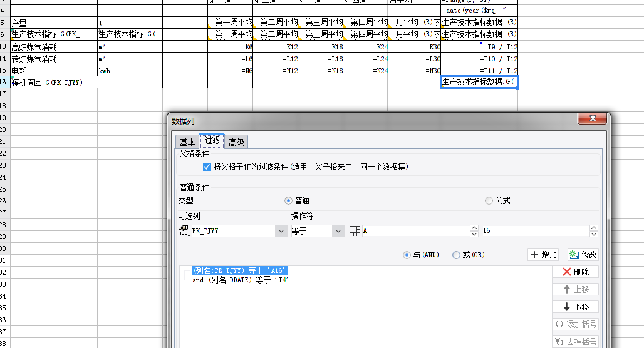Click the cell selector grid icon
The height and width of the screenshot is (348, 644).
coord(354,231)
